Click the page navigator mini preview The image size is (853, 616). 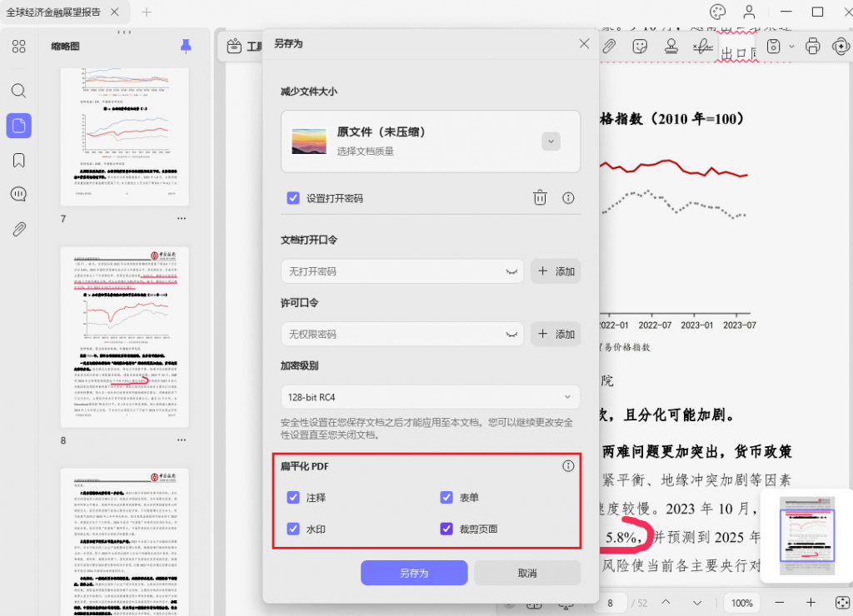806,535
